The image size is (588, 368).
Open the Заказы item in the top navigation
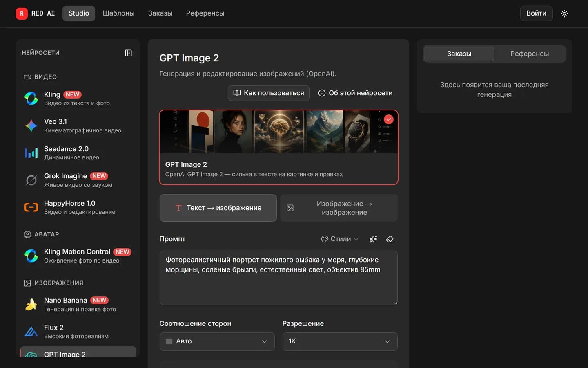tap(160, 13)
